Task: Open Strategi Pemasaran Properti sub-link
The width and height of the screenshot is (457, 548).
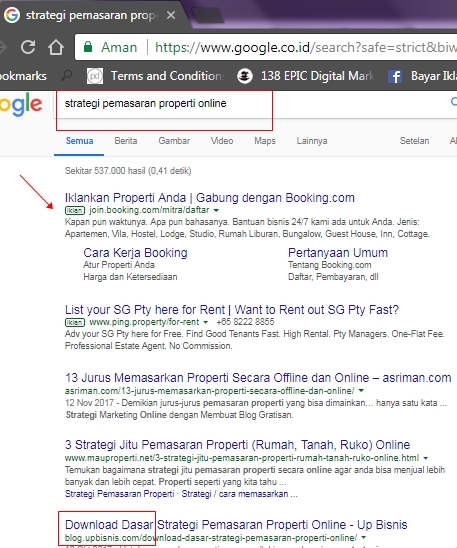Action: tap(119, 494)
